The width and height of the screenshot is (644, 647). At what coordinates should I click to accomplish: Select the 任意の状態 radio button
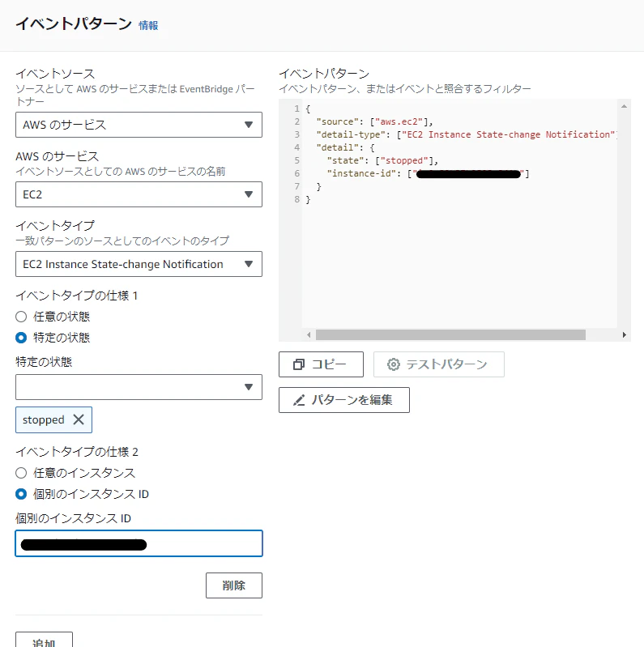click(x=21, y=317)
